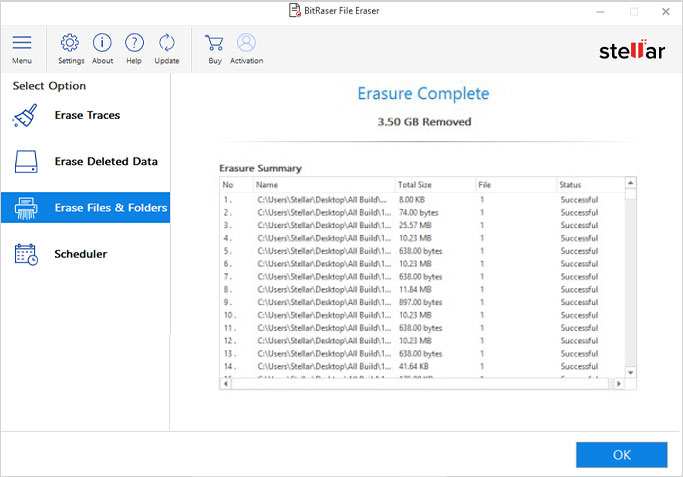
Task: Select row 2 with 74.00 bytes size
Action: tap(422, 213)
